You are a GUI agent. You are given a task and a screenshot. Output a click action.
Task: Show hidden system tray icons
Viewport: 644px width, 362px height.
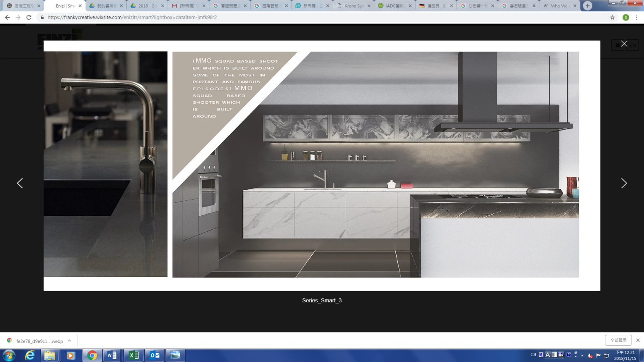coord(582,355)
